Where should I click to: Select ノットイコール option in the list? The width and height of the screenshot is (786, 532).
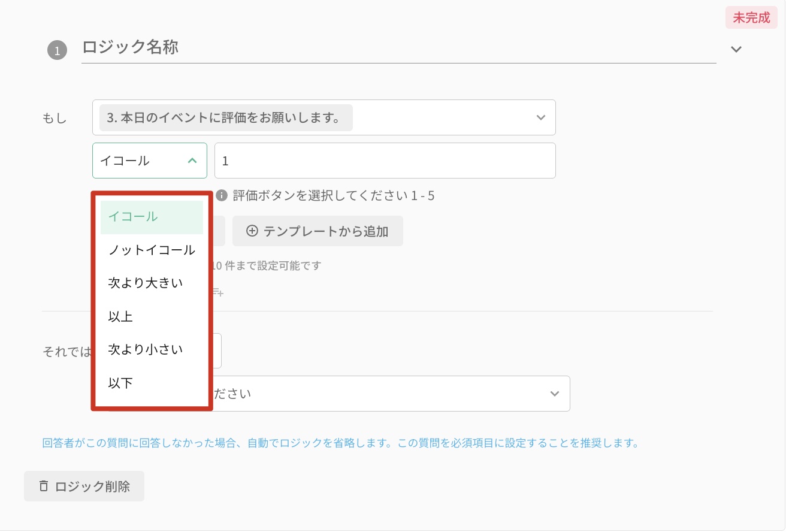152,250
